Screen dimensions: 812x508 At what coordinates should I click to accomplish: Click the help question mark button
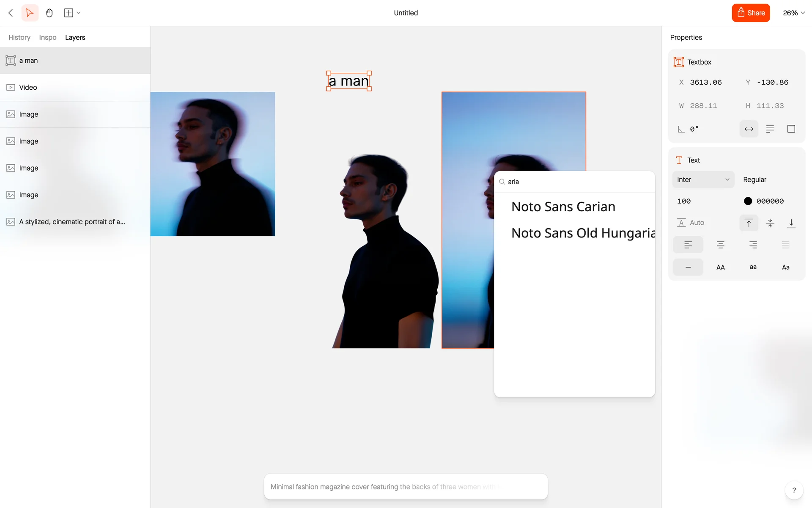point(794,490)
